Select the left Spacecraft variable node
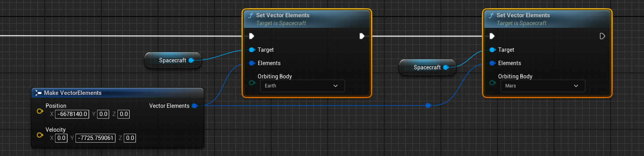644x156 pixels. pyautogui.click(x=172, y=60)
